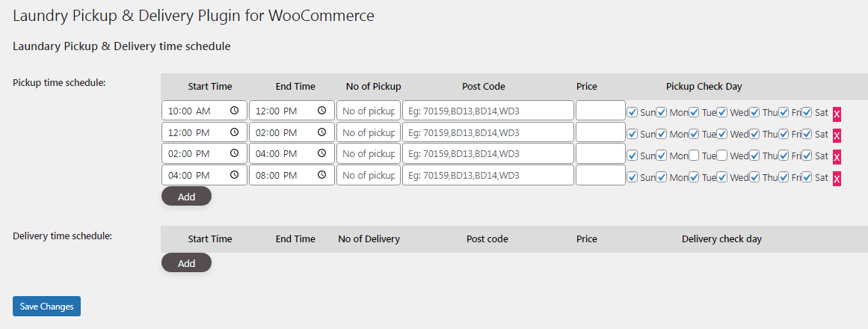Focus No of pickup field in last row
Screen dimensions: 868x329
coord(369,175)
